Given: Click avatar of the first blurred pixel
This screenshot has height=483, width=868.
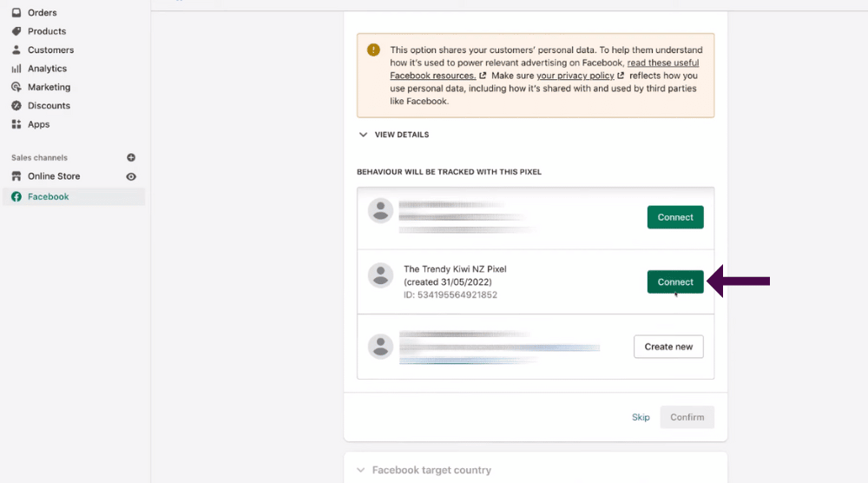Looking at the screenshot, I should tap(381, 210).
